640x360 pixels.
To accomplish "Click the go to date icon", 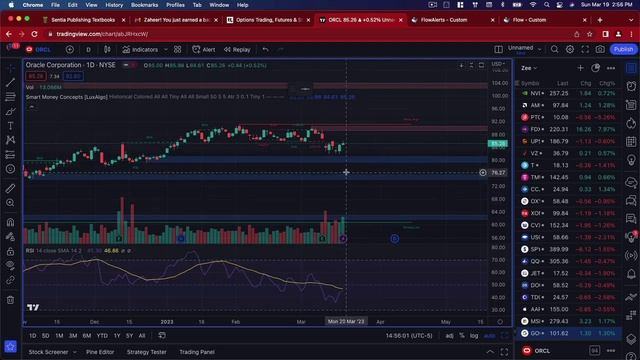I will click(x=162, y=336).
